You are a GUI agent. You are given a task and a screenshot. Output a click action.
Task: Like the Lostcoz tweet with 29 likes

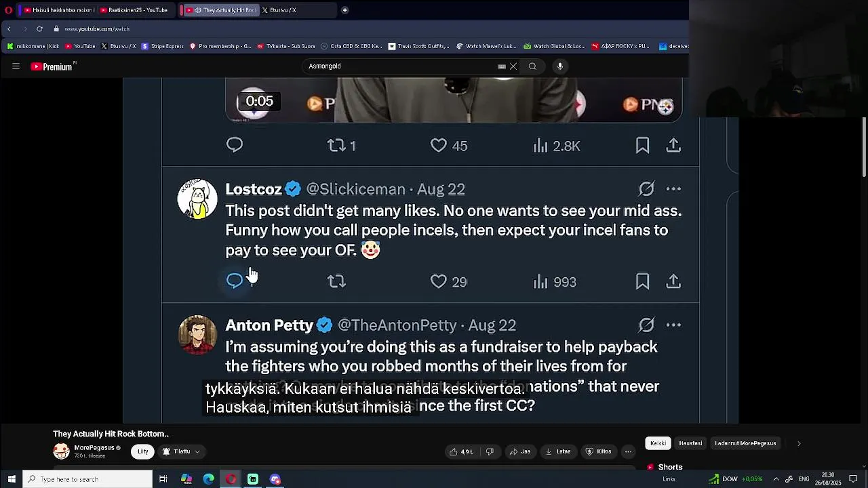(x=439, y=281)
